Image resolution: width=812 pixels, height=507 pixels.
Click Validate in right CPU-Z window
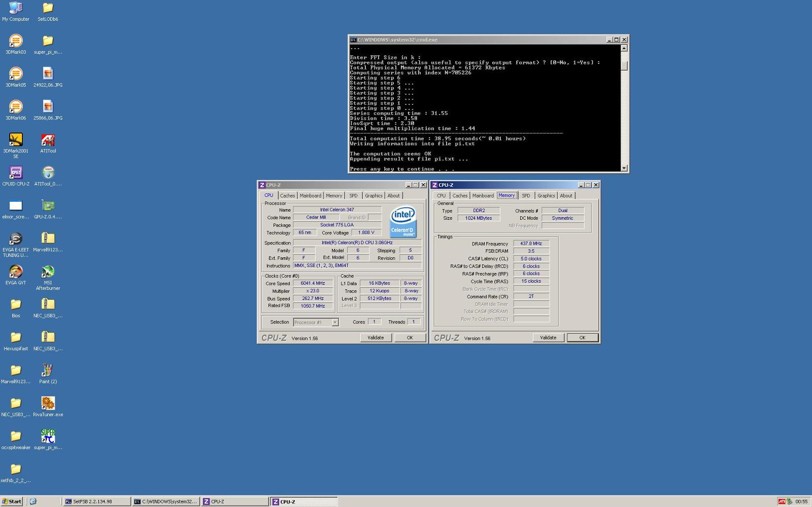[548, 337]
